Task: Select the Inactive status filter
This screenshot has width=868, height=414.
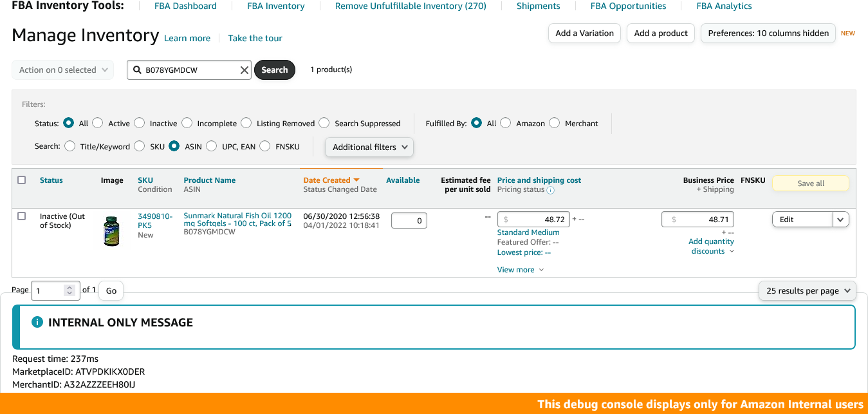Action: [140, 123]
